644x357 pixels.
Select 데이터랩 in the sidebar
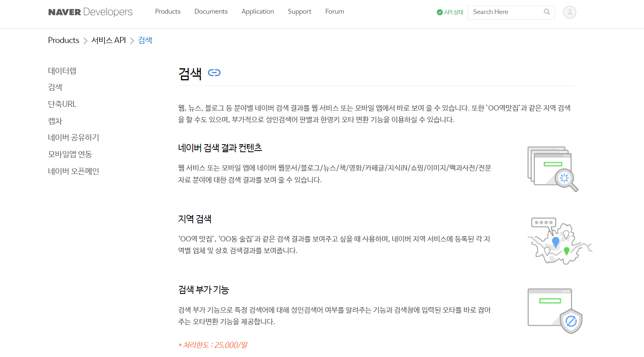point(62,71)
